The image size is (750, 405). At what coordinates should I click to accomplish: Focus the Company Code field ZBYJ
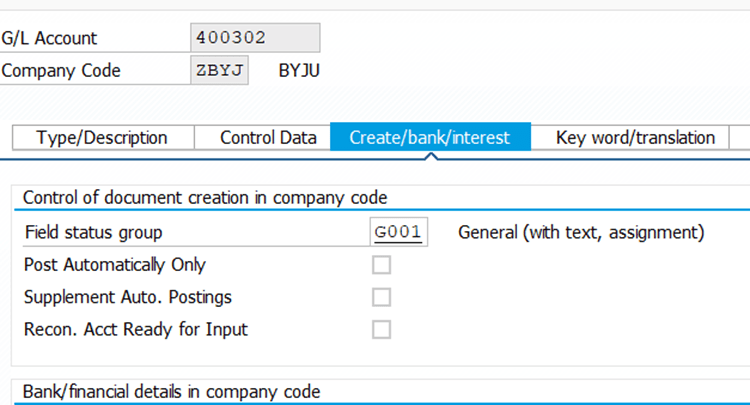tap(219, 70)
